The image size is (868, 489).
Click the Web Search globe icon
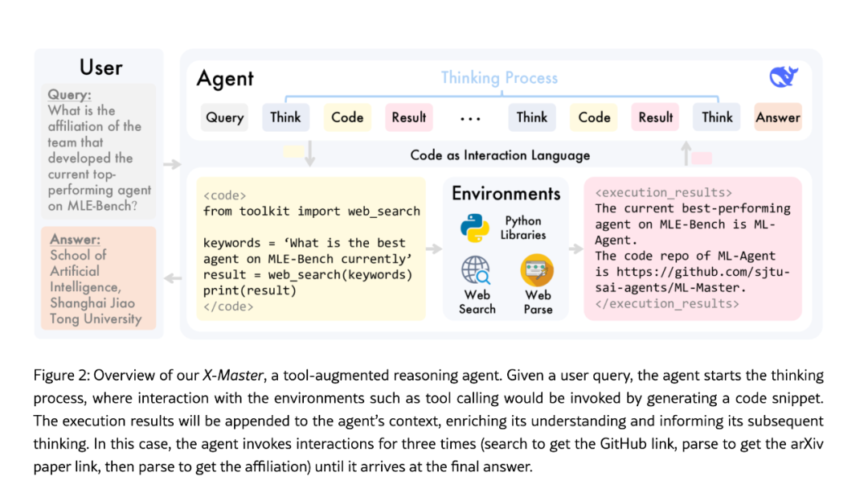(x=476, y=270)
